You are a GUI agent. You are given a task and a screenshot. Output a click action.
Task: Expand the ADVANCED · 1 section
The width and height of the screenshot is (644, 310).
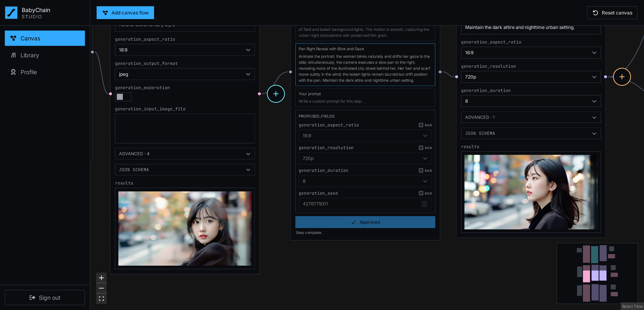[x=531, y=117]
